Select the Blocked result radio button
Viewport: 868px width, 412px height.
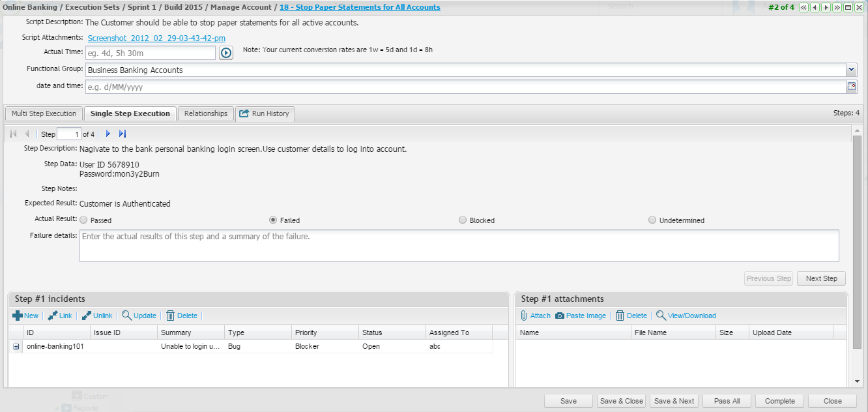tap(463, 220)
